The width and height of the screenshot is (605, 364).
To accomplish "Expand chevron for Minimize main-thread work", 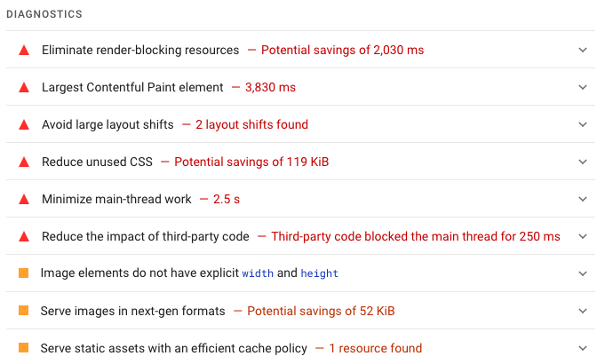I will click(x=583, y=200).
